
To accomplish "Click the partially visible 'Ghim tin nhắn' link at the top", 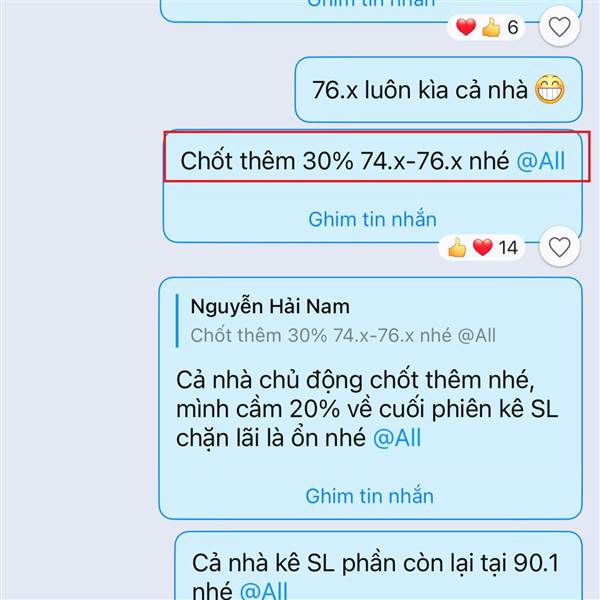I will coord(371,4).
